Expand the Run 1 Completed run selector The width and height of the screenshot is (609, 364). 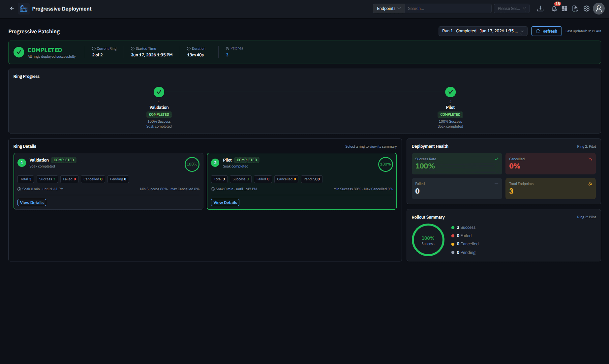[483, 31]
